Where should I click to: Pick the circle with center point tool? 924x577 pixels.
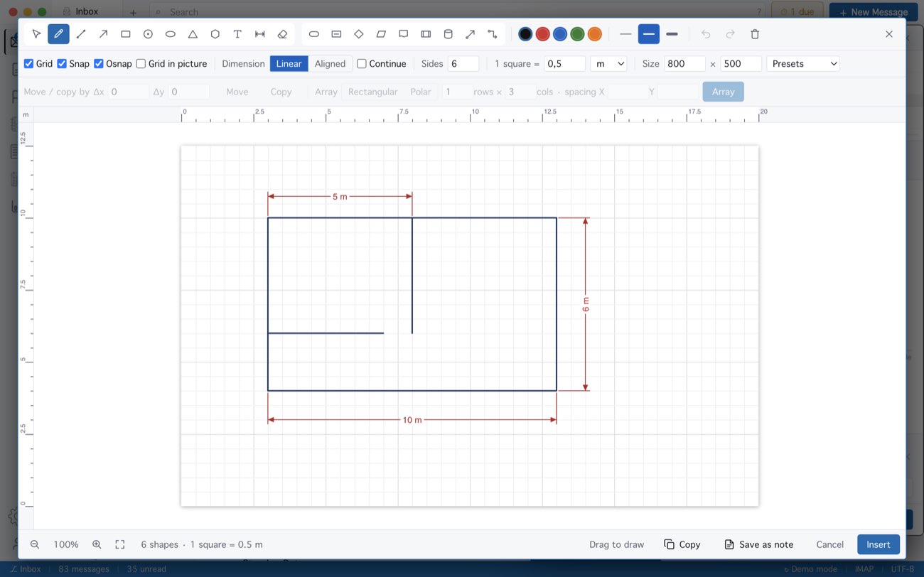148,34
